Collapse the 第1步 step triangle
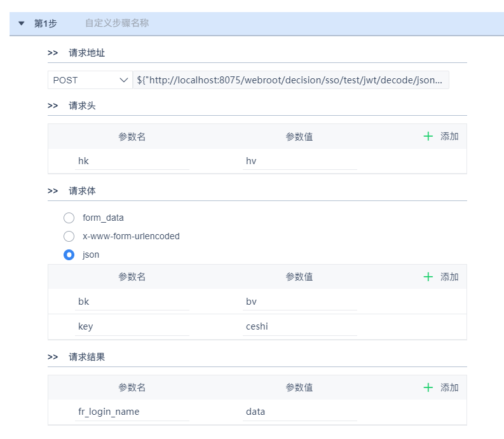504x439 pixels. pos(22,24)
